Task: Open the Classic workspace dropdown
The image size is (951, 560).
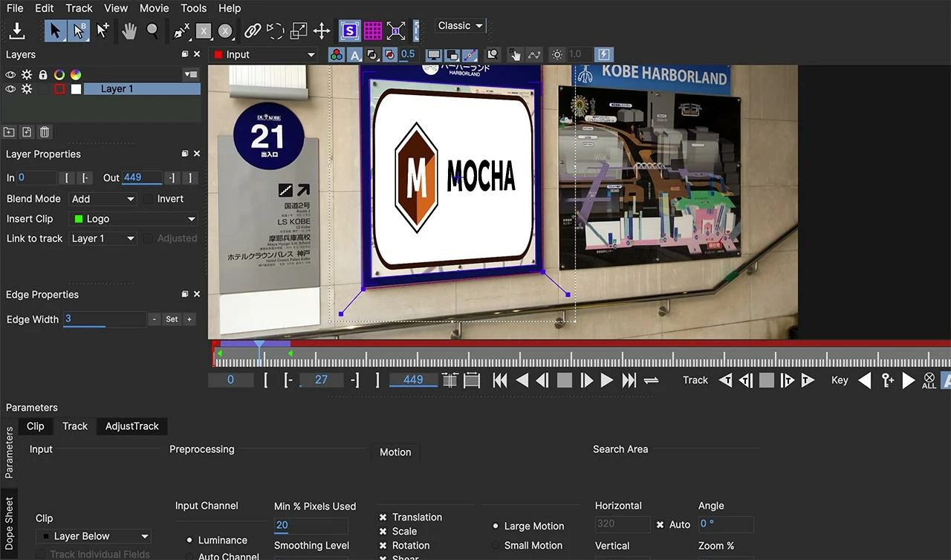Action: (x=460, y=26)
